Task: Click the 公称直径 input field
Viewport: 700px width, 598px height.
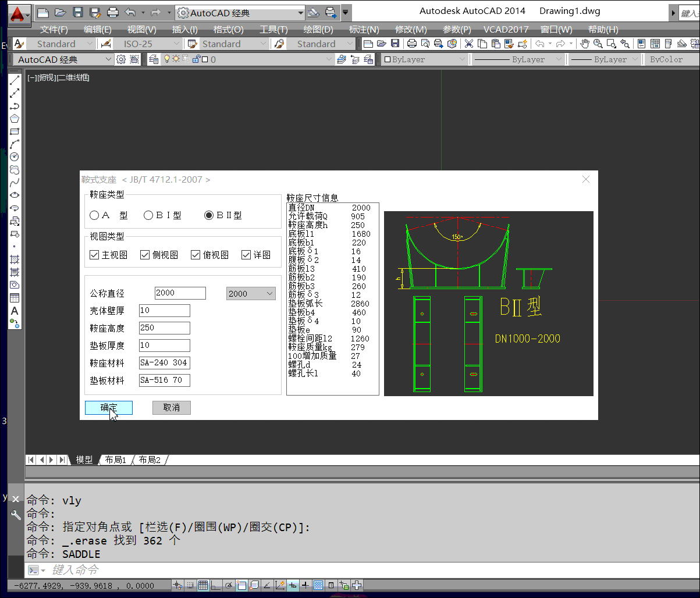Action: [x=180, y=293]
